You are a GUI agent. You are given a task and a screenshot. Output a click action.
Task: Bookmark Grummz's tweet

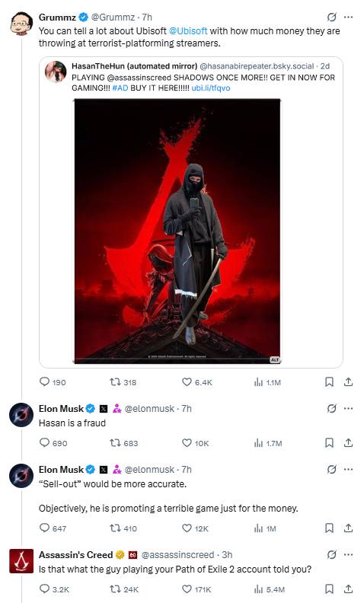[330, 381]
